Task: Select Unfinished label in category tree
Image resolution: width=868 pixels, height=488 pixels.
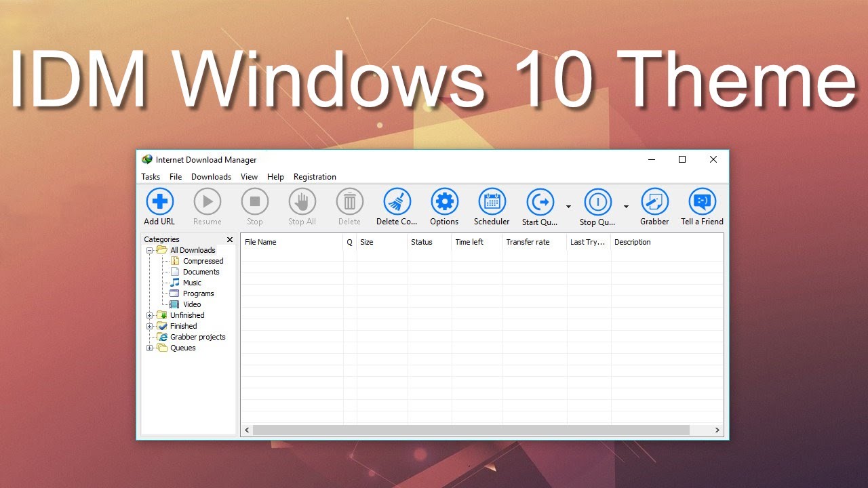Action: (187, 315)
